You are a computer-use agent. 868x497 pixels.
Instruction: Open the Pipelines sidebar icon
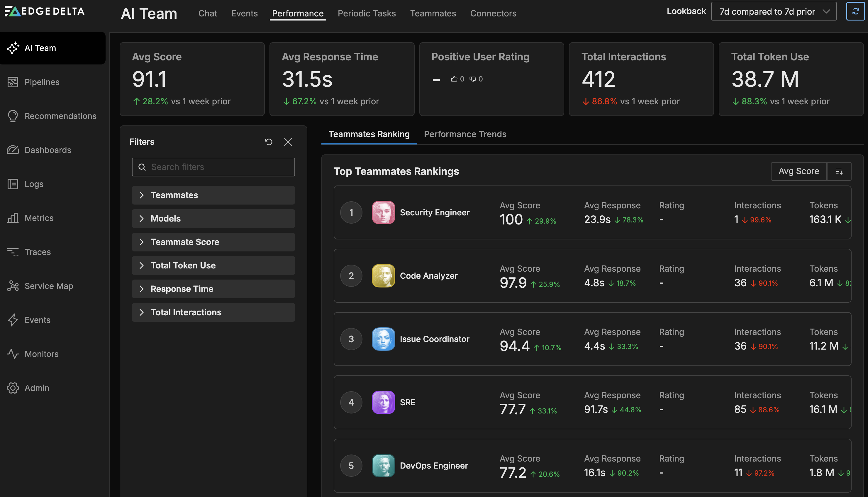coord(13,82)
